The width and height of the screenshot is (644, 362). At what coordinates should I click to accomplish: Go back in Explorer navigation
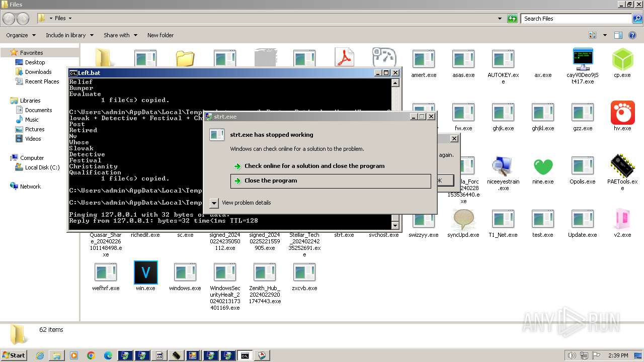point(9,19)
